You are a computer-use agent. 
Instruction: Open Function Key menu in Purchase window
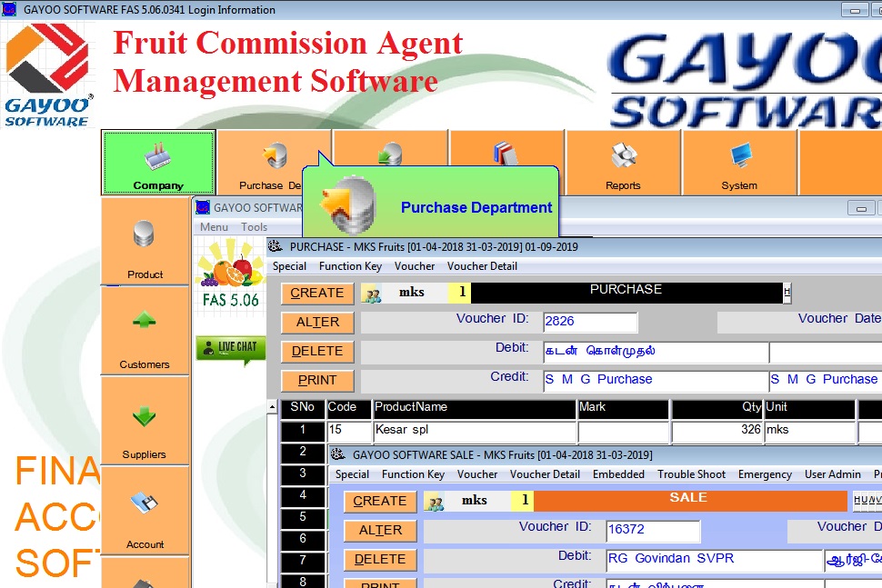coord(350,266)
